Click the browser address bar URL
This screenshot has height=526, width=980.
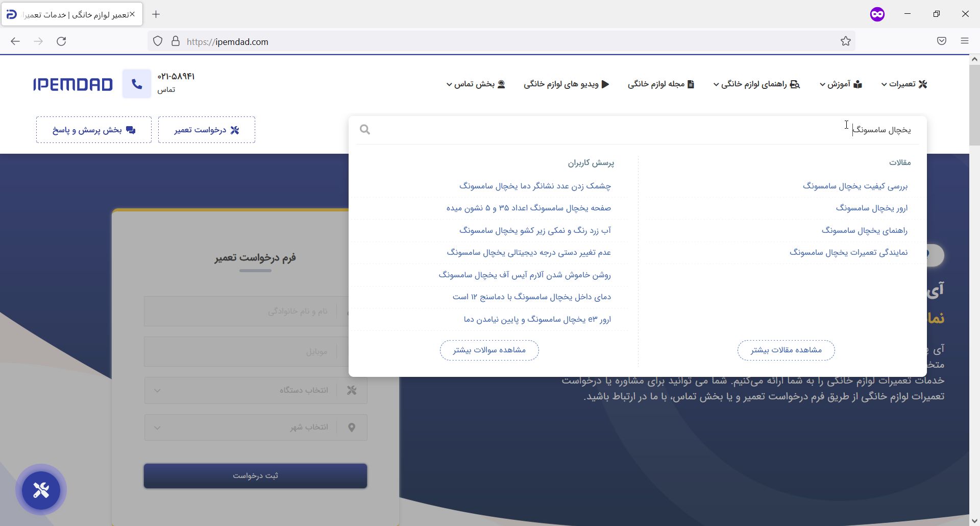coord(228,42)
